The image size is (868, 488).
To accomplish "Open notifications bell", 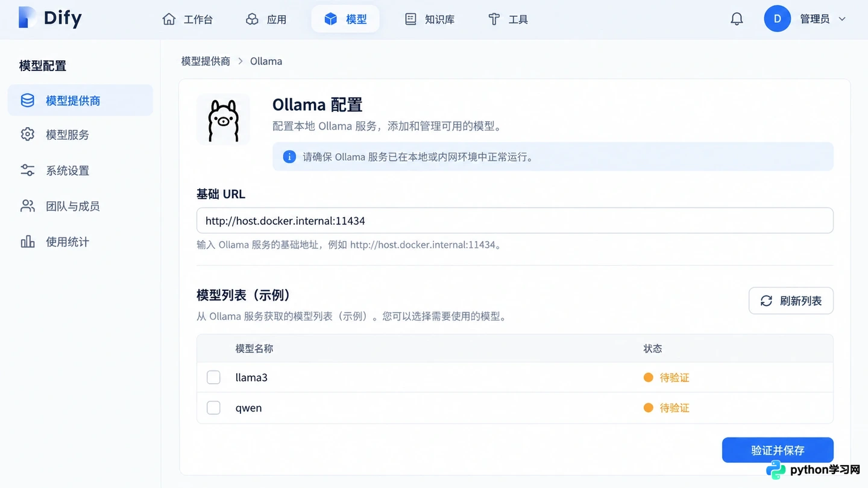I will click(737, 19).
